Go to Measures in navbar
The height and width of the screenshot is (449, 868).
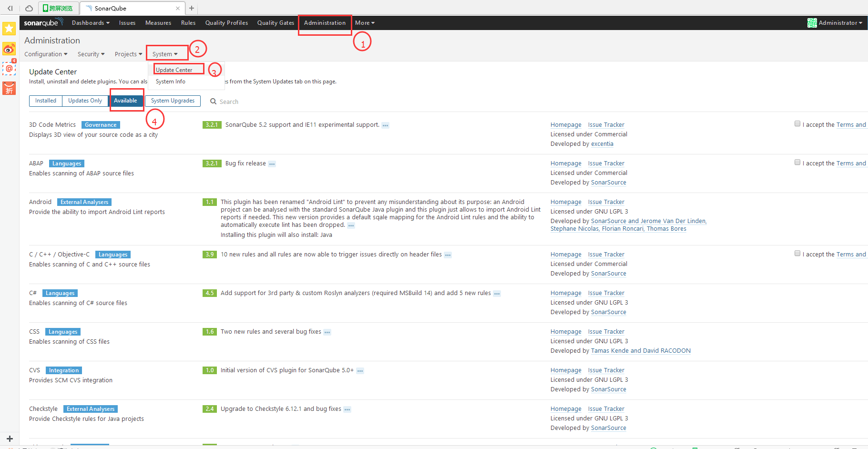[x=158, y=23]
